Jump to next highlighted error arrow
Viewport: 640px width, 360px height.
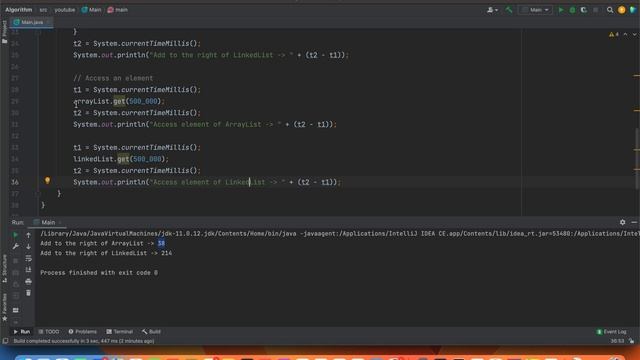pyautogui.click(x=634, y=34)
